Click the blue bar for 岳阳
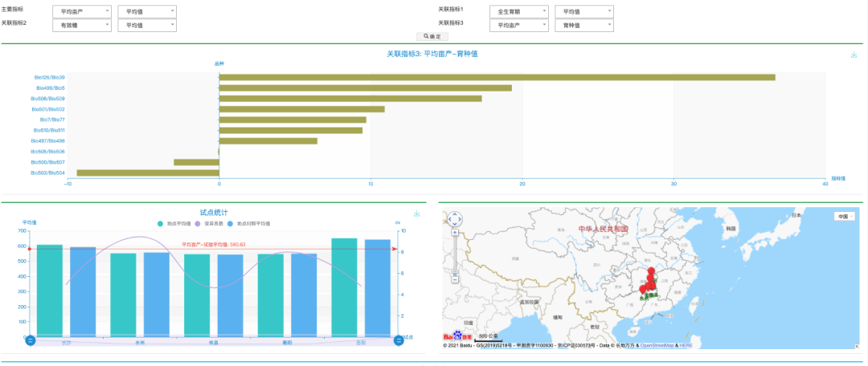Screen dimensions: 868x366 coord(378,287)
